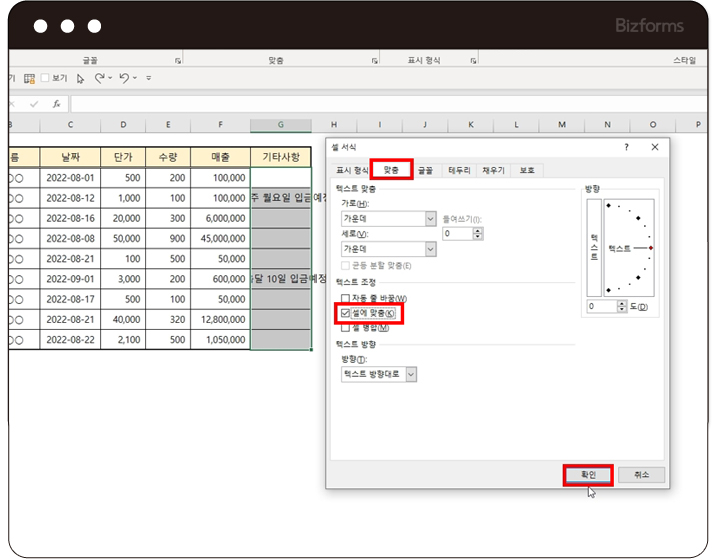Open the customize quick access toolbar arrow
This screenshot has width=715, height=560.
(149, 78)
